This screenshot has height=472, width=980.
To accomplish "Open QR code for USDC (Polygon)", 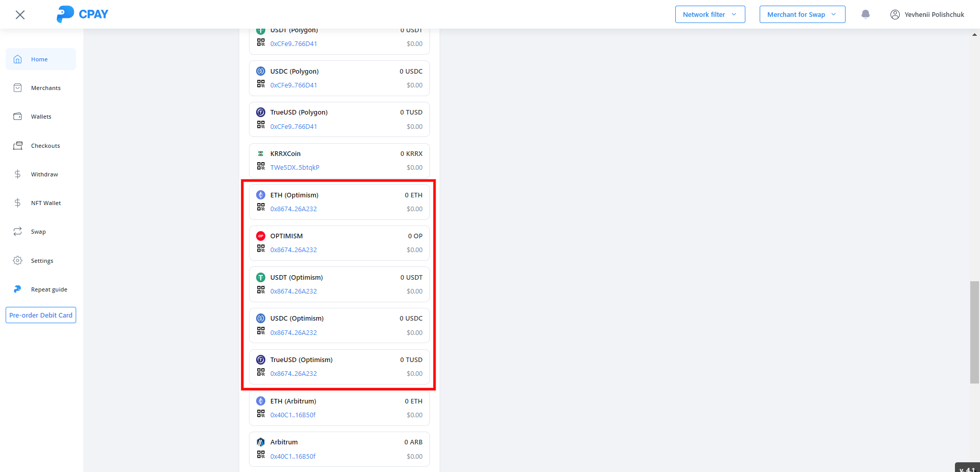I will pos(261,84).
